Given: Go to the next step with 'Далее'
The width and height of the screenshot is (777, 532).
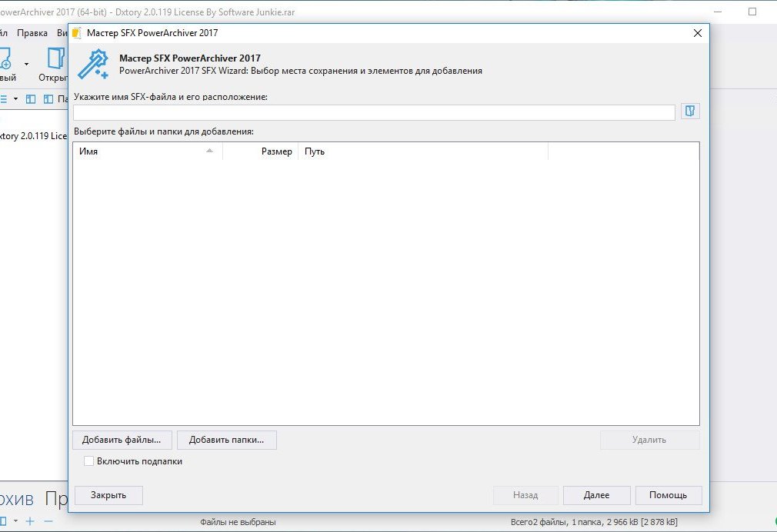Looking at the screenshot, I should 597,495.
